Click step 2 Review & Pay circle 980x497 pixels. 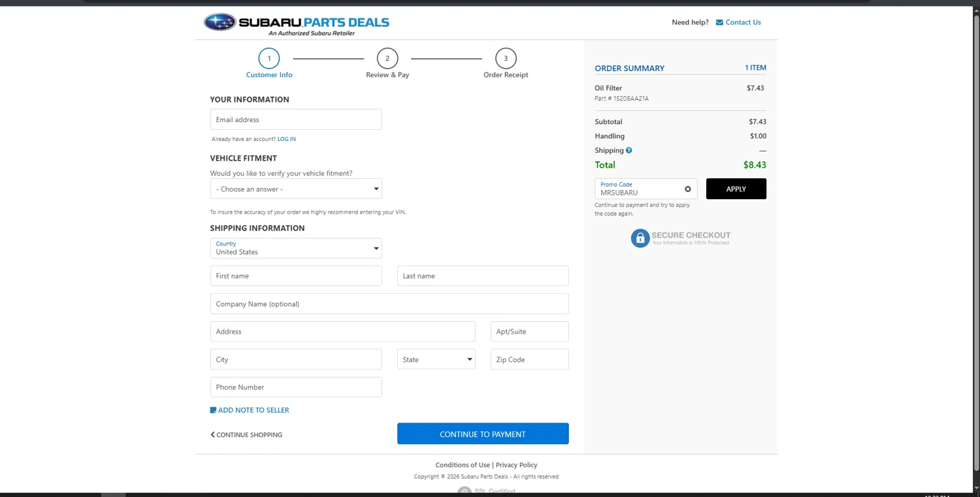tap(387, 58)
